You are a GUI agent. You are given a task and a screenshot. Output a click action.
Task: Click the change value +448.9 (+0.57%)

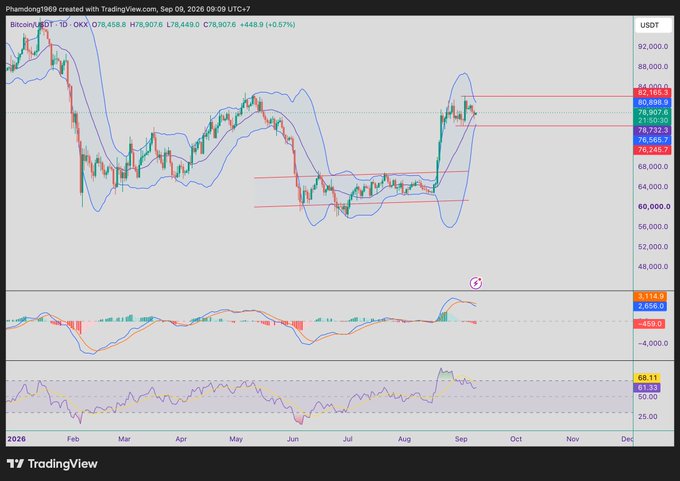click(268, 25)
